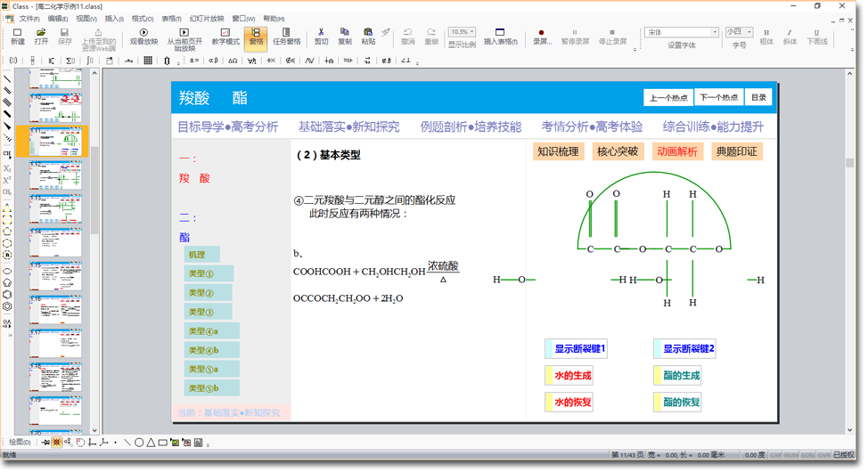Image resolution: width=868 pixels, height=472 pixels.
Task: Select the highlighted slide thumbnail in panel
Action: pos(55,142)
